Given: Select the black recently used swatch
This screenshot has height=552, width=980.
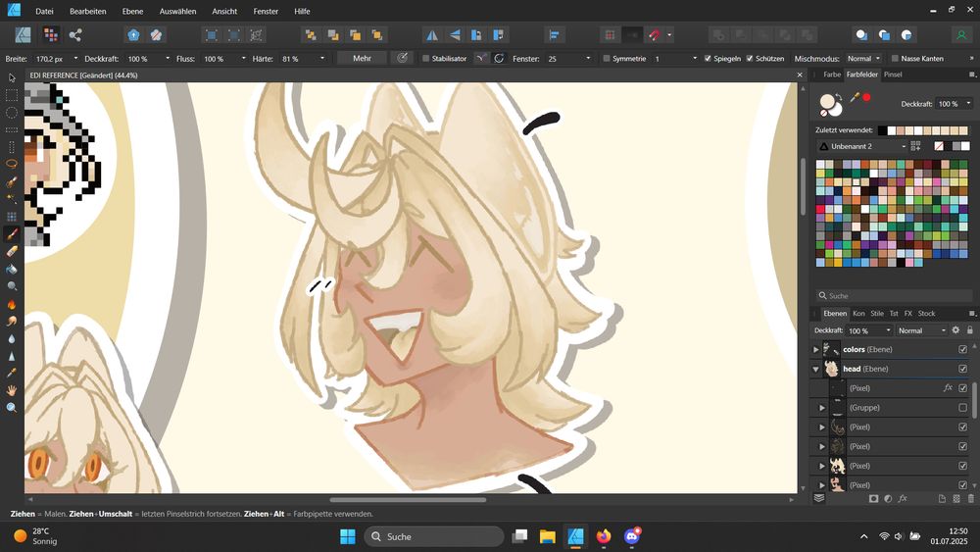Looking at the screenshot, I should coord(882,130).
